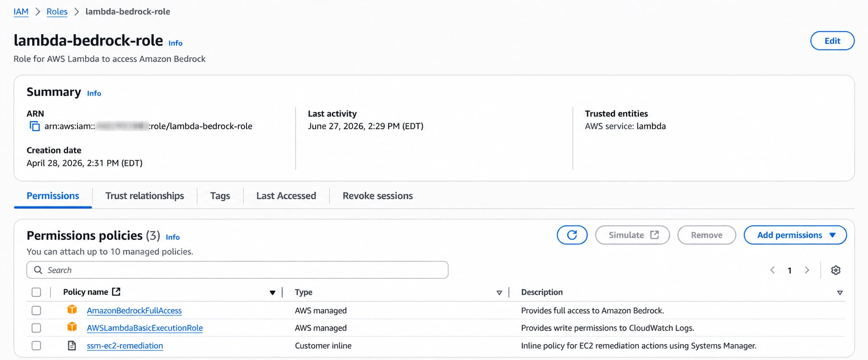Click the Last activity date value

tap(366, 126)
